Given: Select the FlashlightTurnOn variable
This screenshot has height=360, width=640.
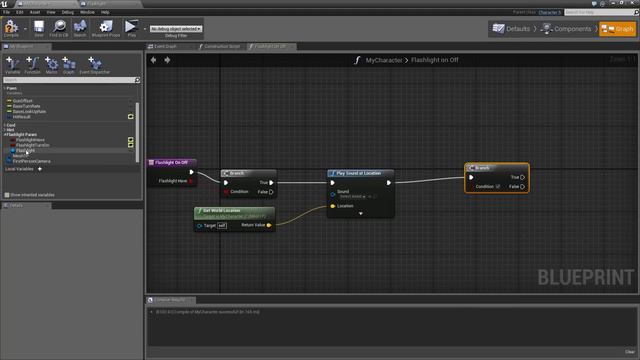Looking at the screenshot, I should [32, 145].
